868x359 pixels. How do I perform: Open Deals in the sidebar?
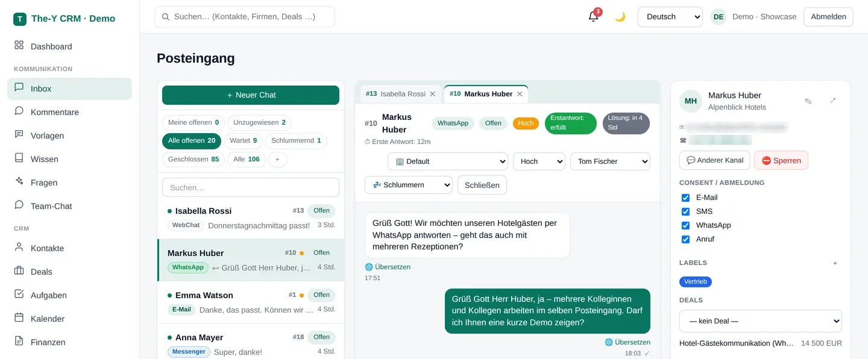70,272
